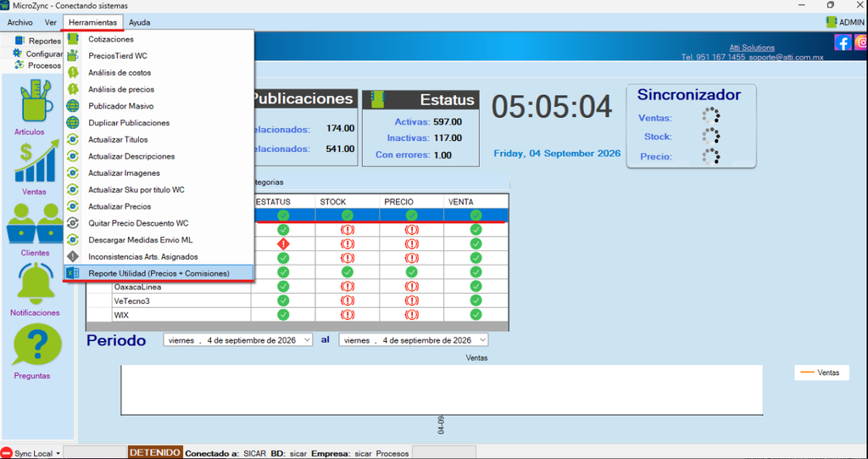Click the Inconsistencias Arts. Asignados warning icon
The width and height of the screenshot is (868, 459).
coord(73,257)
